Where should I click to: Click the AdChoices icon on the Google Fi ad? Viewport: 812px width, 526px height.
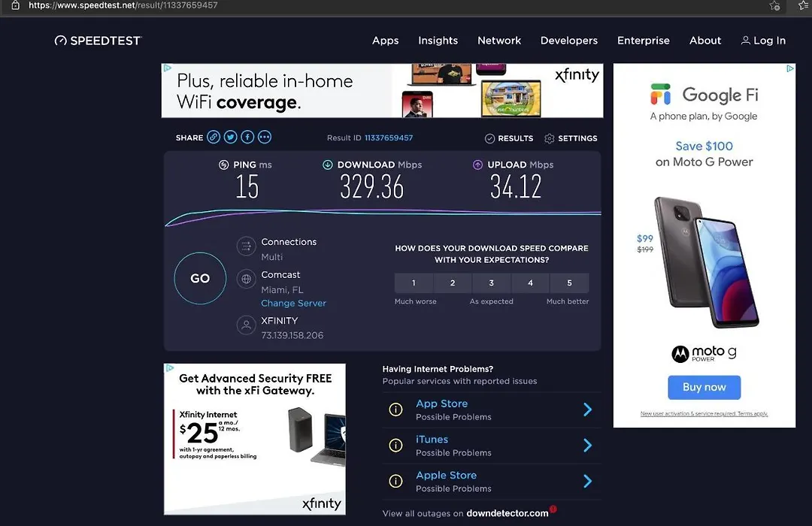(x=790, y=68)
